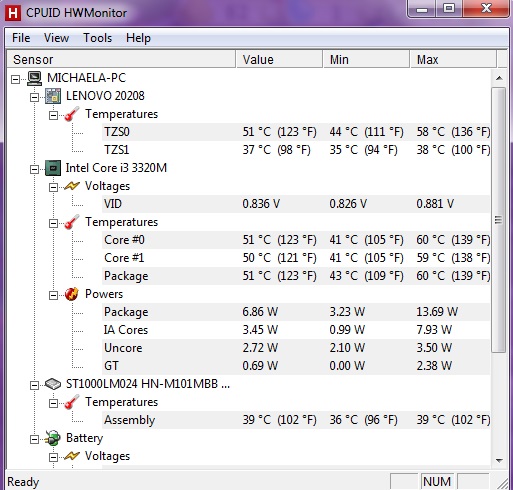Click the vertical scrollbar thumb
Viewport: 513px width, 490px height.
tap(499, 220)
